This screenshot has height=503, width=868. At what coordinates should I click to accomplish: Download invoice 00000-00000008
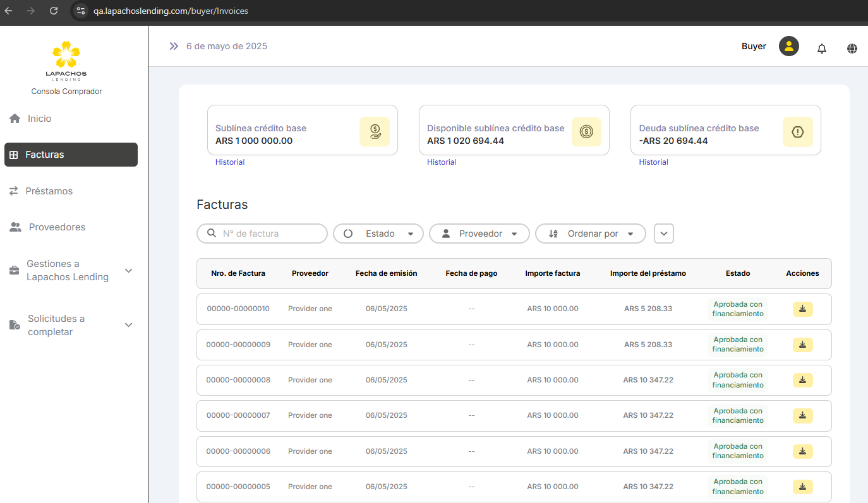[x=802, y=380]
